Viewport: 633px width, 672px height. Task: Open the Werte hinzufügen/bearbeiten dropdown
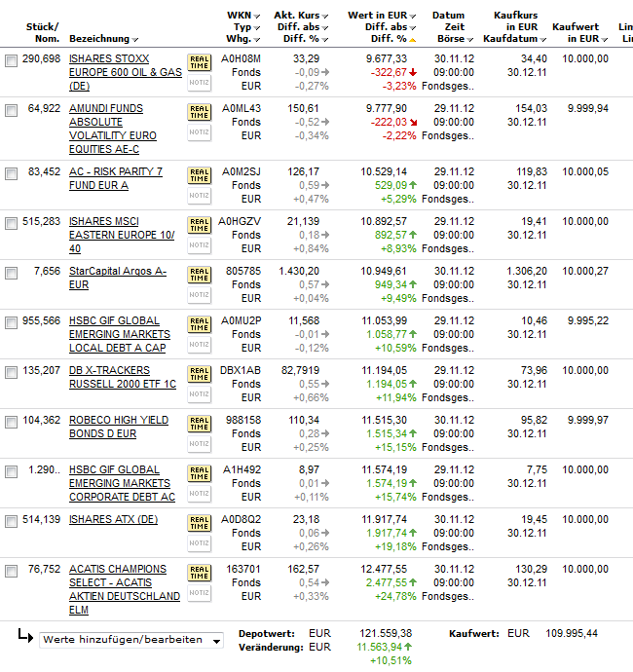click(131, 640)
